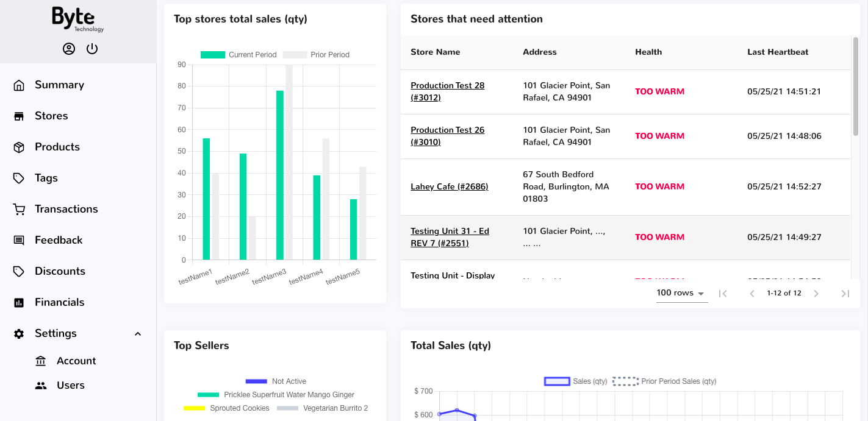
Task: Open Tags in the sidebar
Action: pos(46,179)
